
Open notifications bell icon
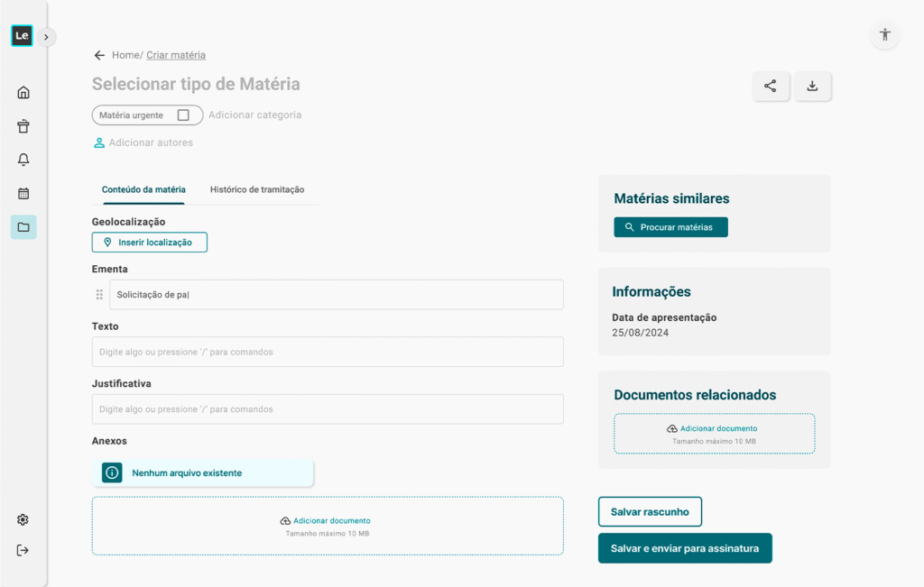pyautogui.click(x=23, y=160)
